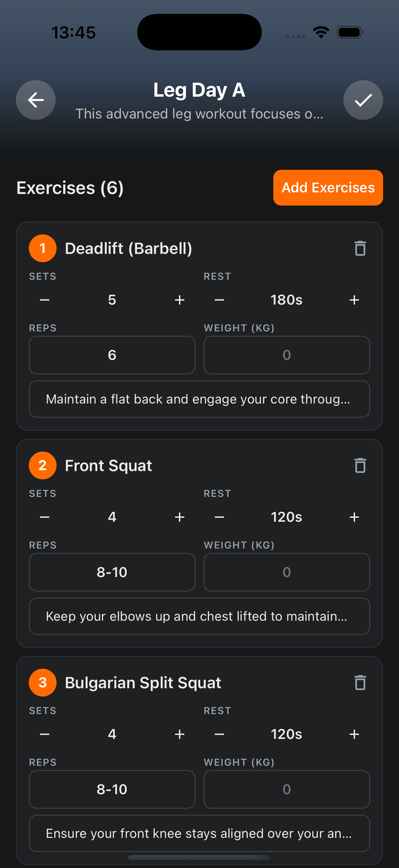Tap the number badge on Bulgarian Split Squat
Viewport: 399px width, 868px height.
[x=42, y=683]
